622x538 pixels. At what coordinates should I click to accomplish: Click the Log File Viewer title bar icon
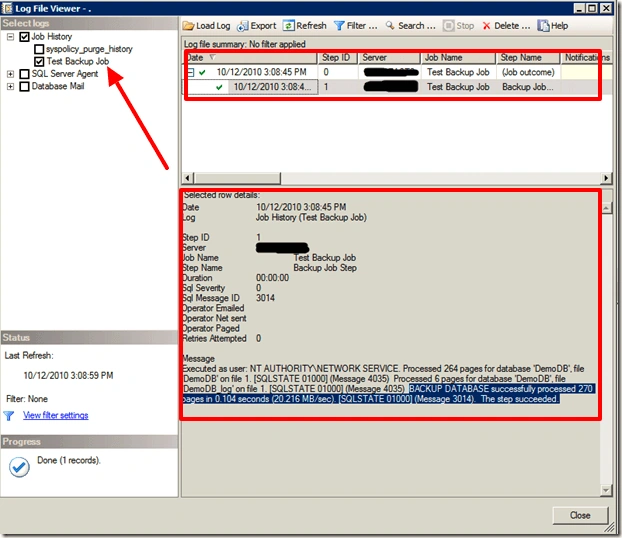7,8
